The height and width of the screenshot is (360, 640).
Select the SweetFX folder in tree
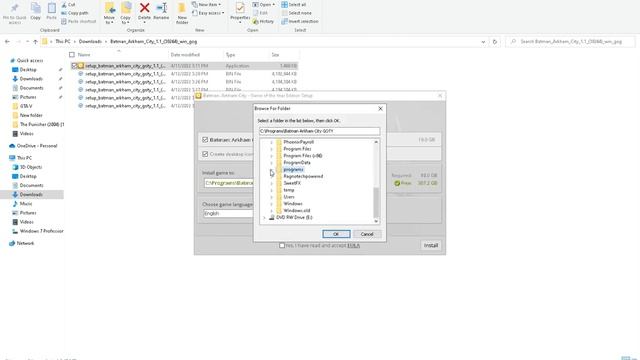pyautogui.click(x=292, y=183)
